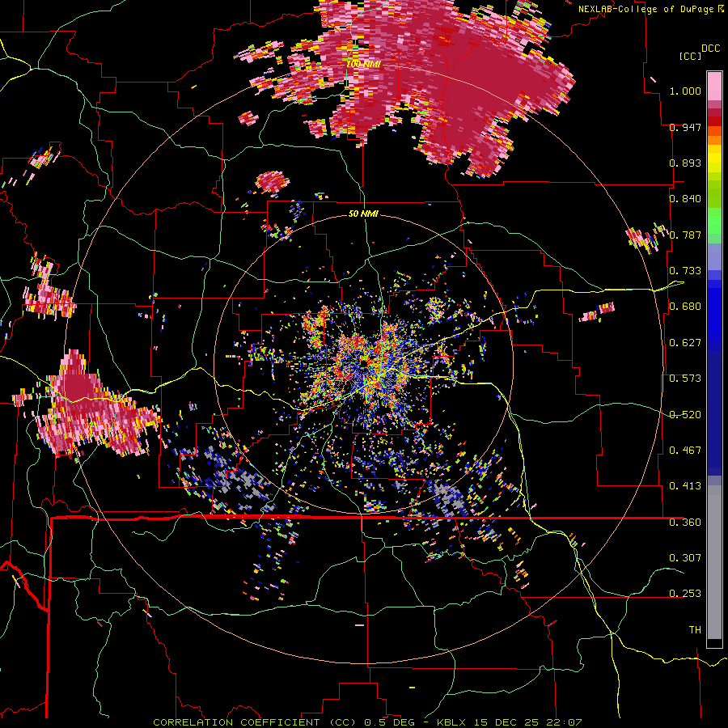The width and height of the screenshot is (728, 728).
Task: Select the 0.520 color scale value
Action: (x=685, y=415)
